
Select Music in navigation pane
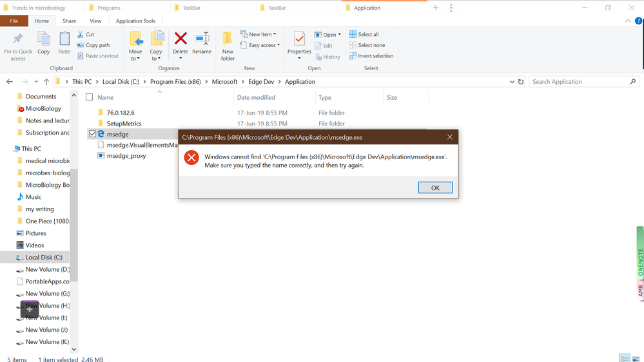(34, 197)
